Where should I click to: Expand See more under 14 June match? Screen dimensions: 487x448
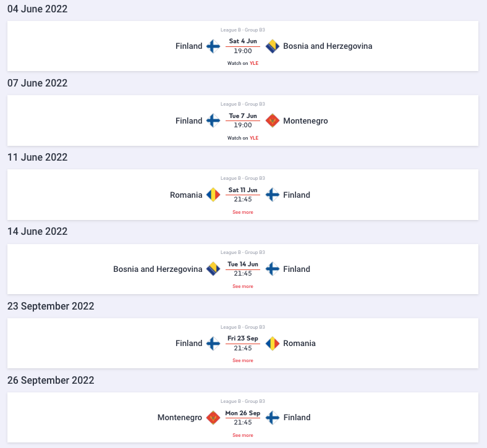[243, 286]
